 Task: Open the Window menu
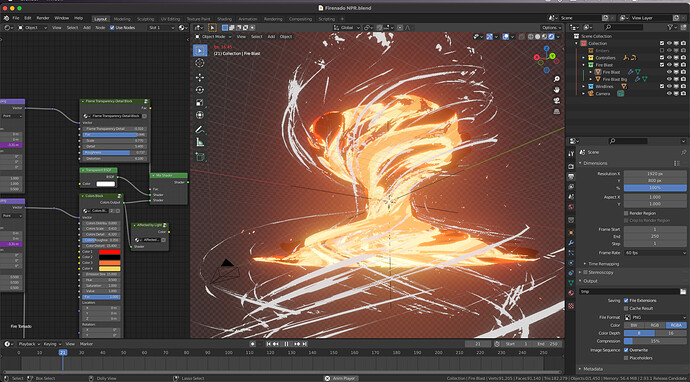(62, 18)
